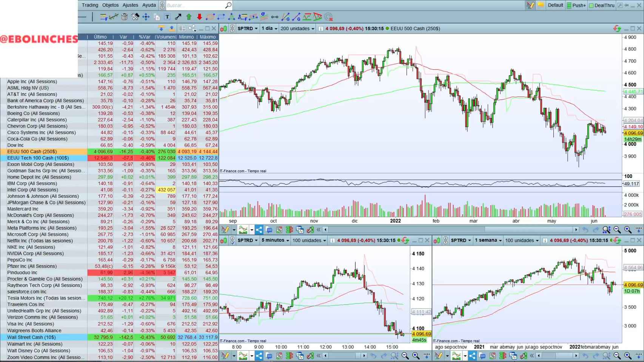Image resolution: width=644 pixels, height=362 pixels.
Task: Click the trash icon to delete drawings
Action: (x=124, y=17)
